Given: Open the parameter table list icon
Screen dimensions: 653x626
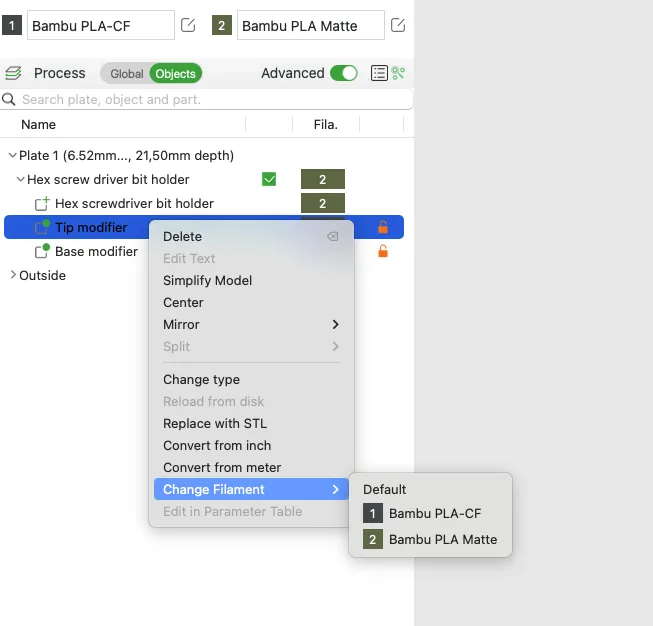Looking at the screenshot, I should [379, 73].
